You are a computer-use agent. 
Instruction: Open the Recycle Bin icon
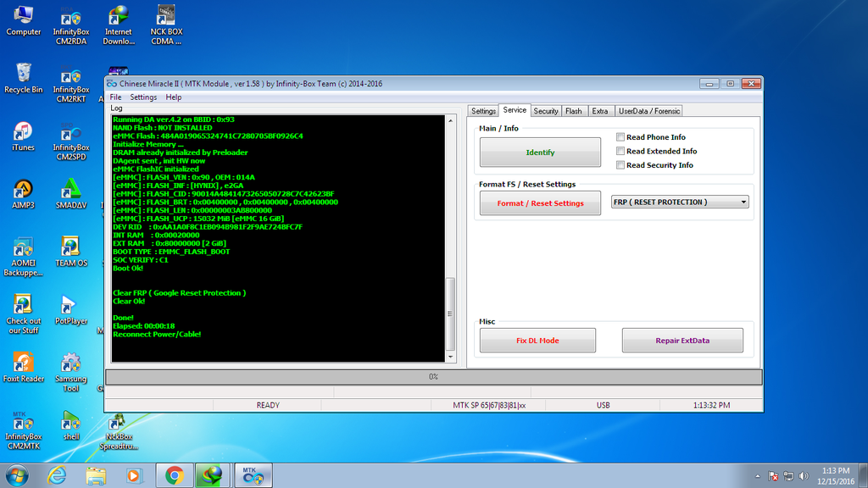pyautogui.click(x=23, y=76)
